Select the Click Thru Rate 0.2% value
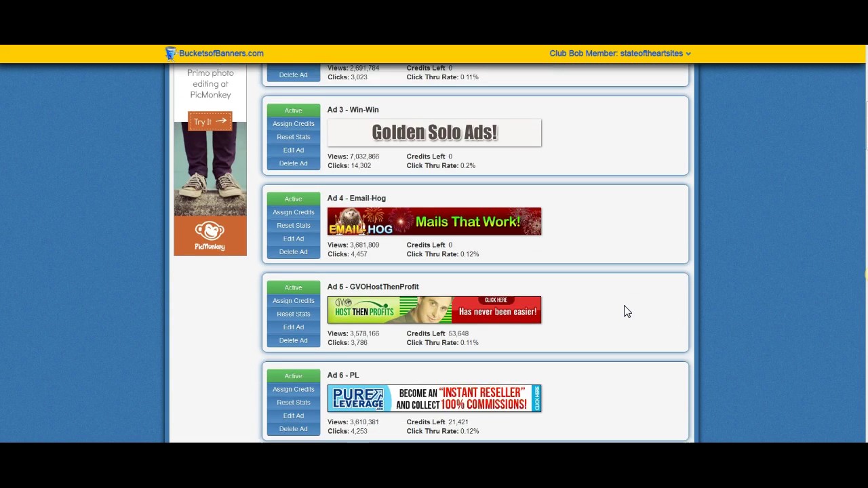The image size is (868, 488). [x=468, y=165]
